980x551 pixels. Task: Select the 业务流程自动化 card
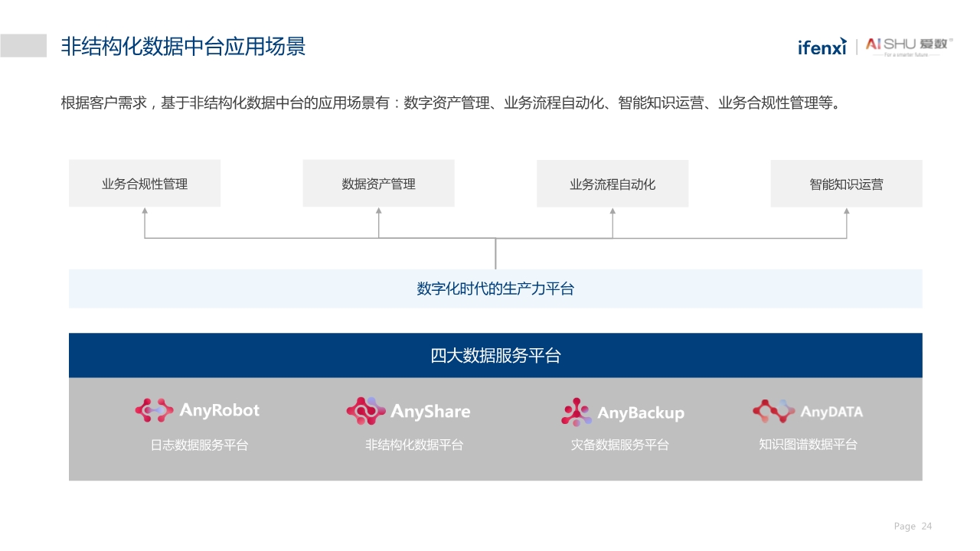612,183
